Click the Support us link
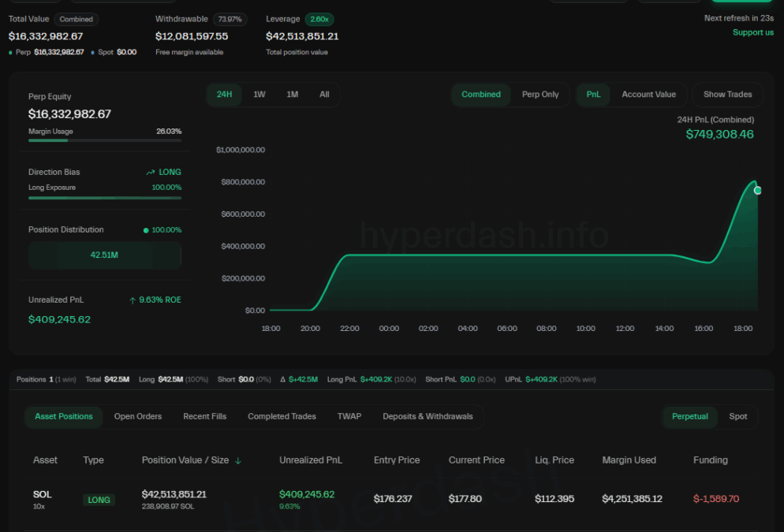The height and width of the screenshot is (532, 784). pos(753,32)
